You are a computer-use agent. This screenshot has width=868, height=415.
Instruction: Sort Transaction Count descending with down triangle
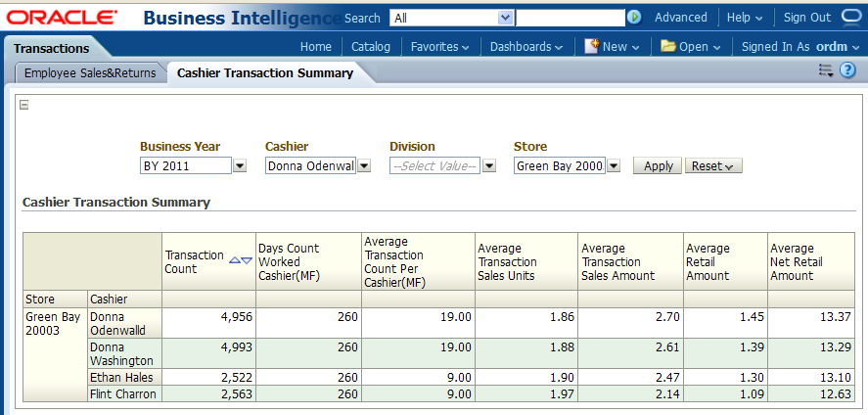click(x=247, y=260)
